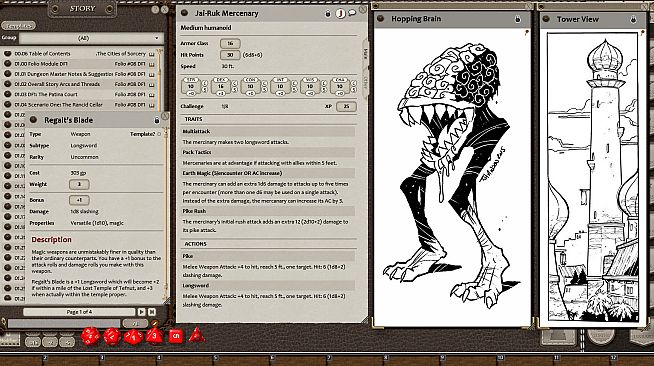The image size is (654, 366).
Task: Click the WIS check C button
Action: [x=324, y=83]
